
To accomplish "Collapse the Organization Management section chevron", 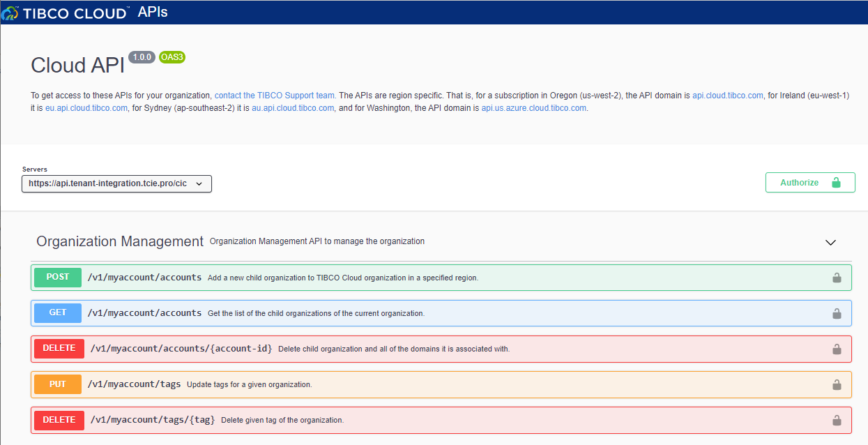I will tap(830, 243).
